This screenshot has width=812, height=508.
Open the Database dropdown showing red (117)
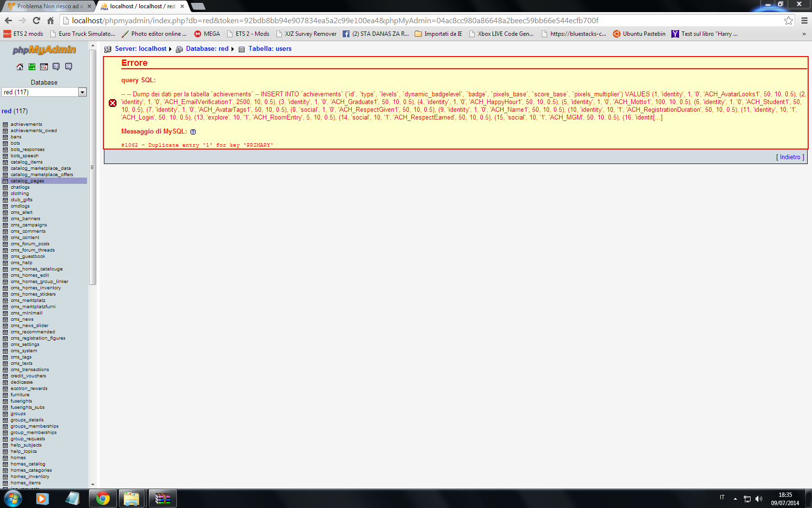(44, 92)
